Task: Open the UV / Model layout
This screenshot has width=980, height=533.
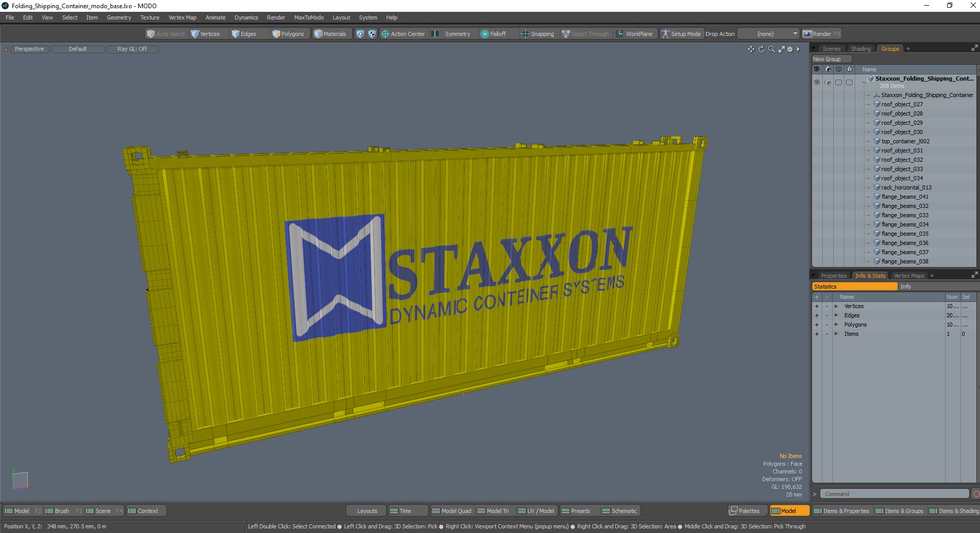Action: point(536,511)
